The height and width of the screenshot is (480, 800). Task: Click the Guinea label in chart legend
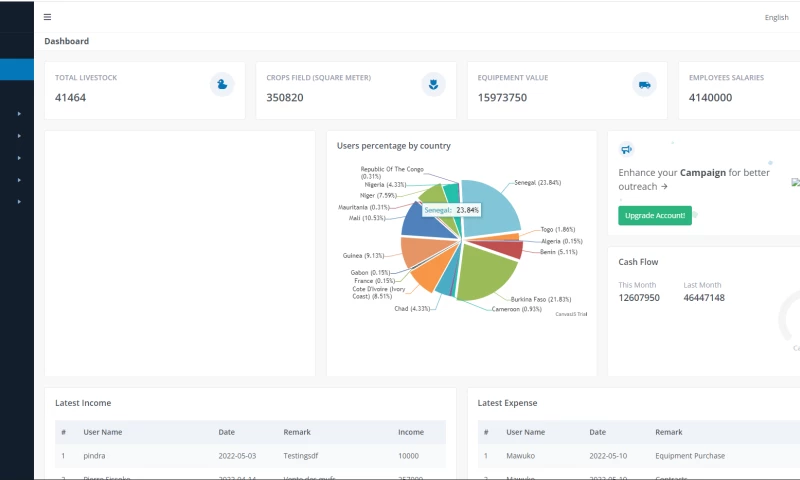tap(357, 255)
